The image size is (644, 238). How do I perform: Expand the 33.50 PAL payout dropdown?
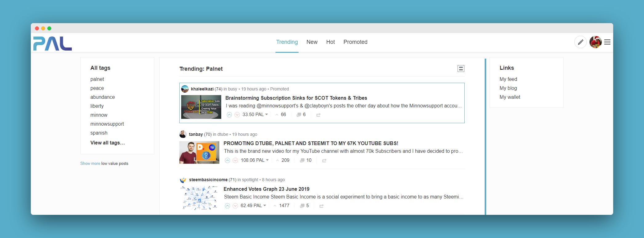pyautogui.click(x=255, y=115)
